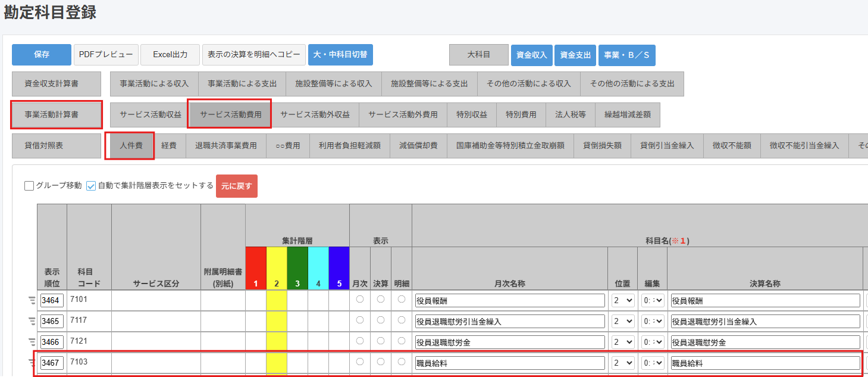Screen dimensions: 868x377
Task: Click green level 3 集計階層 header
Action: (x=297, y=269)
